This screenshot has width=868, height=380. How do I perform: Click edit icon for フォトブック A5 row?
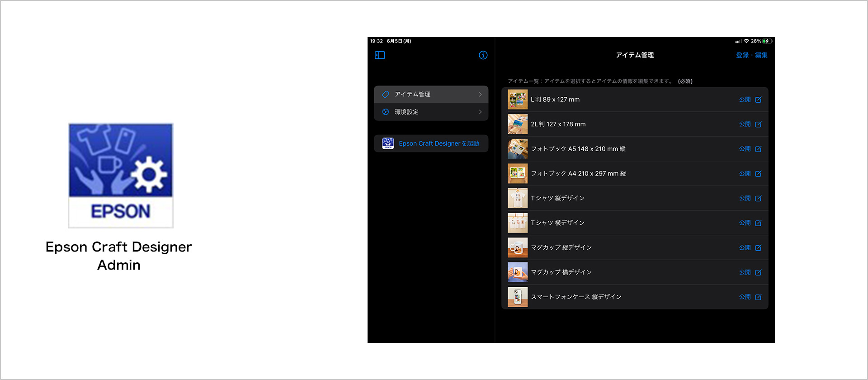pyautogui.click(x=758, y=149)
